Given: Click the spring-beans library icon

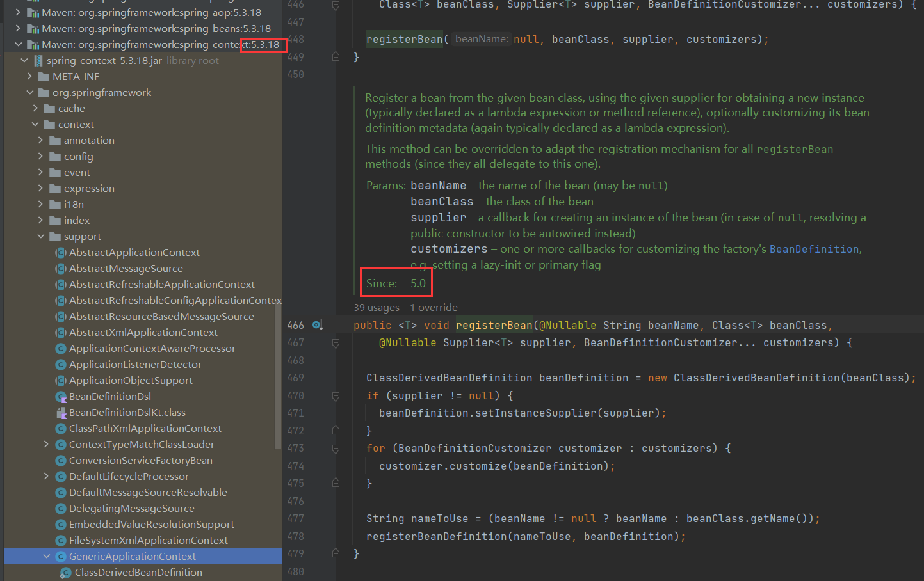Looking at the screenshot, I should (33, 28).
